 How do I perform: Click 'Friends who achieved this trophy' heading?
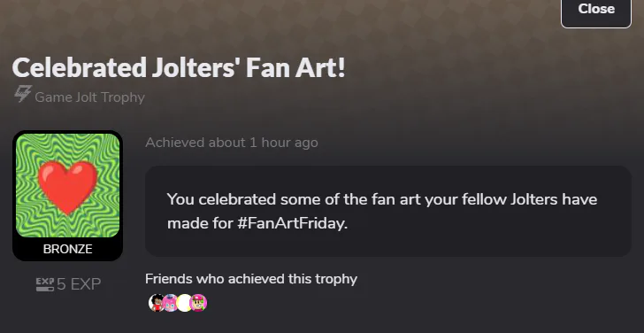251,279
